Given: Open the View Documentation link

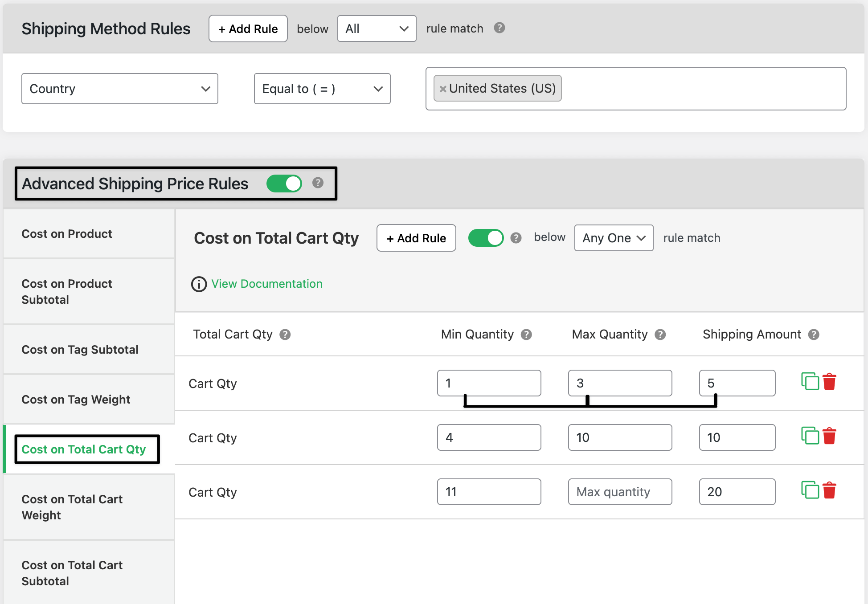Looking at the screenshot, I should [x=267, y=284].
